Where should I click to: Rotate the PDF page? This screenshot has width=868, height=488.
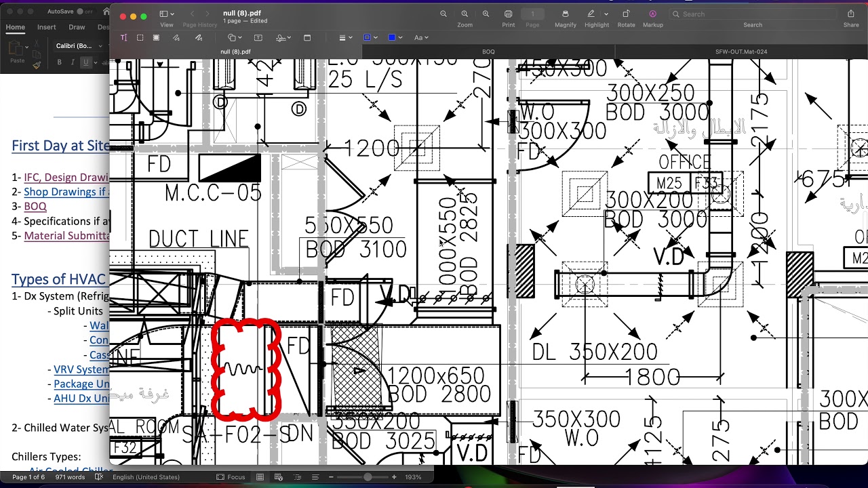626,14
